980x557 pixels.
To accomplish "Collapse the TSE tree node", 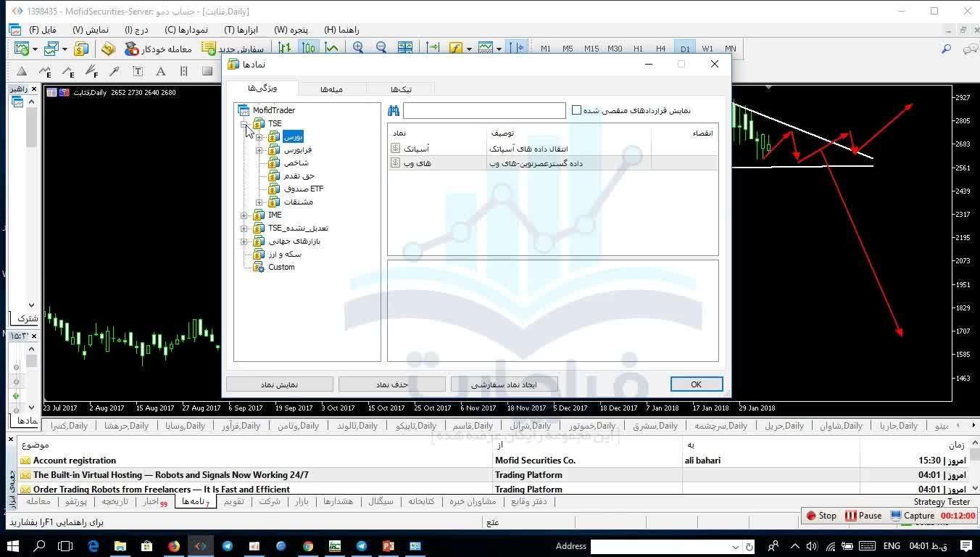I will click(x=244, y=124).
